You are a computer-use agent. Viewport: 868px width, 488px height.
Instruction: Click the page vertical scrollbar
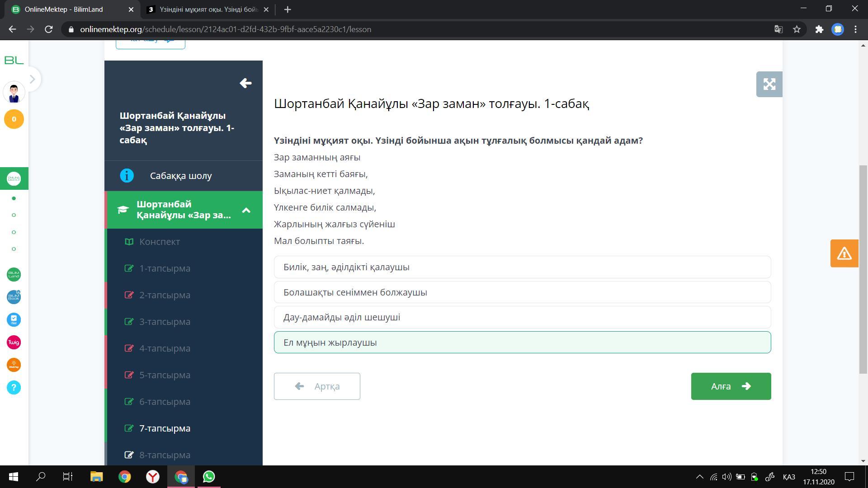[x=863, y=269]
